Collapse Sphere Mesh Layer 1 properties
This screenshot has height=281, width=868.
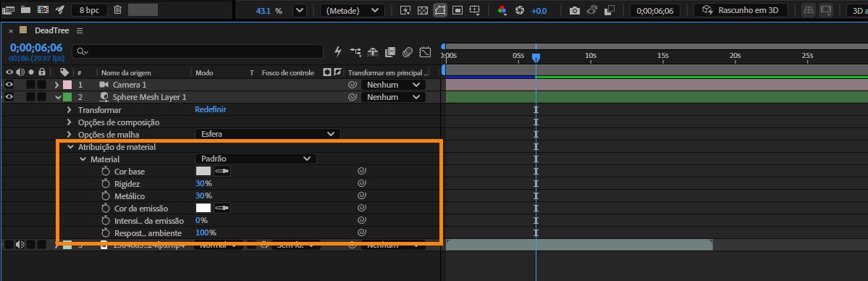(57, 98)
